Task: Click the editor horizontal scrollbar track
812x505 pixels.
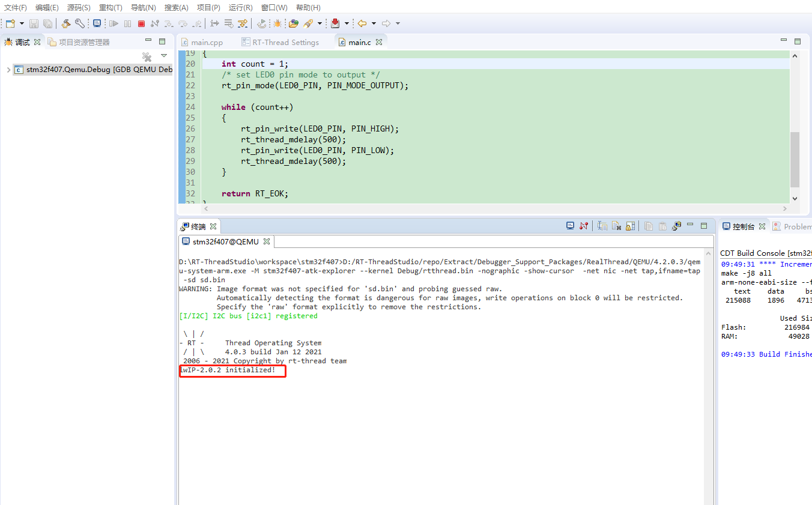Action: pos(494,208)
